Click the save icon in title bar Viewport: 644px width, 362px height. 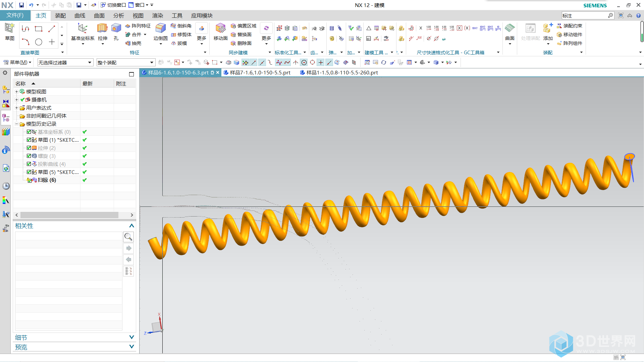click(21, 5)
